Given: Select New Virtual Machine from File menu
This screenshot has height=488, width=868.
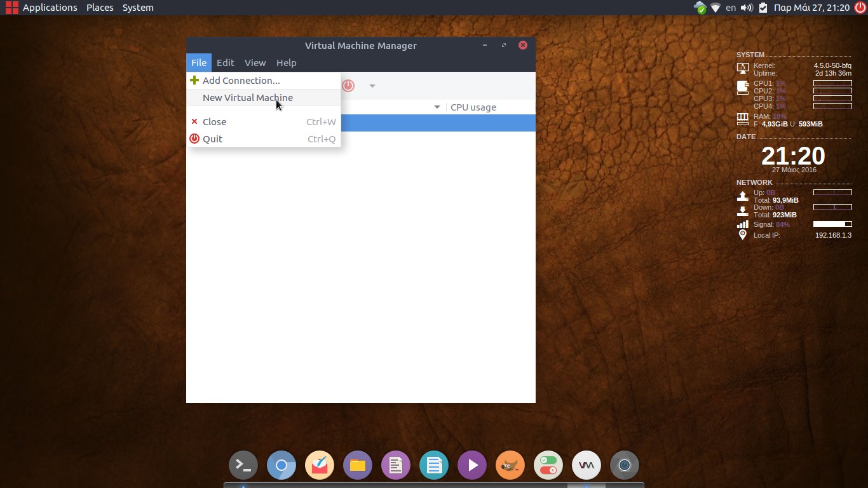Looking at the screenshot, I should [247, 98].
